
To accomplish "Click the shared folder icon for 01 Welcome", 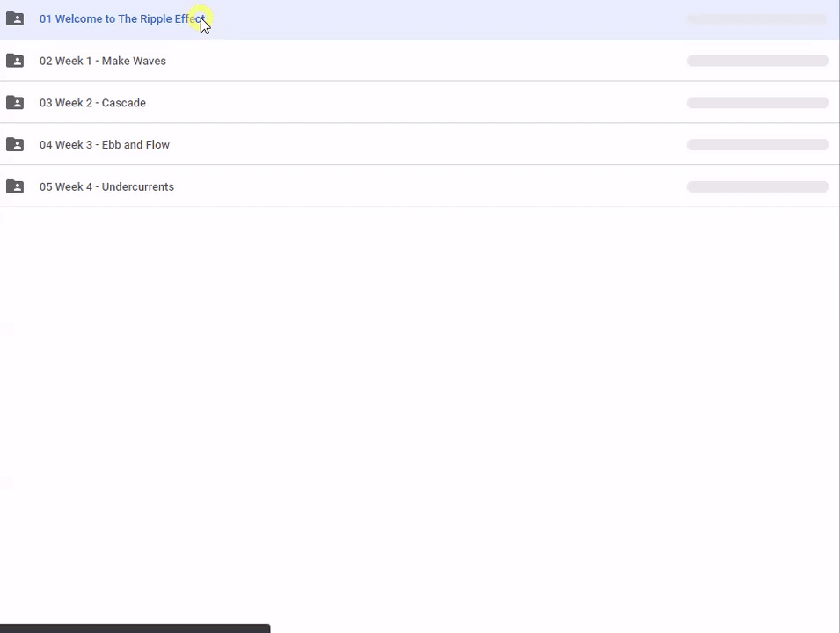I will [15, 18].
